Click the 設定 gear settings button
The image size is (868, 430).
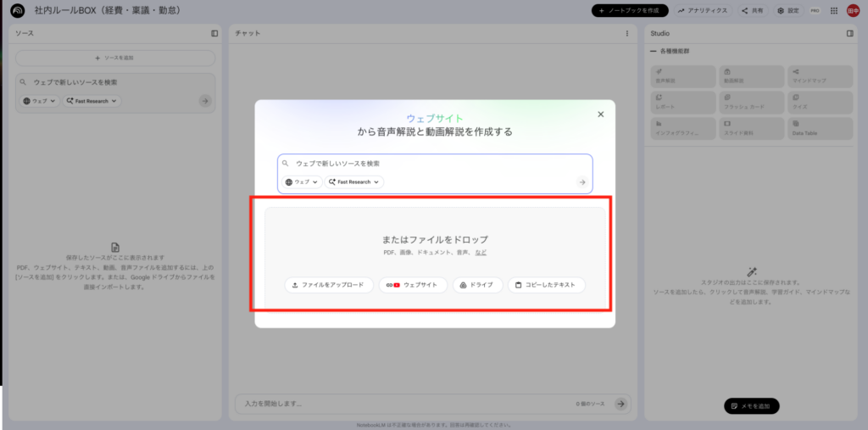(x=787, y=11)
